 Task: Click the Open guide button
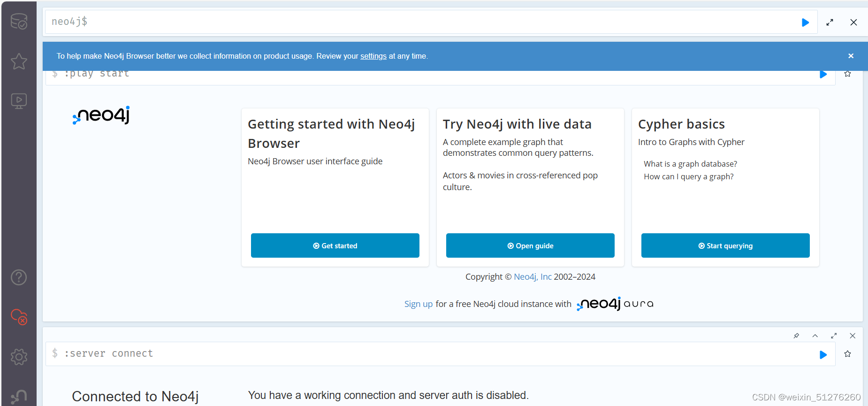point(530,245)
